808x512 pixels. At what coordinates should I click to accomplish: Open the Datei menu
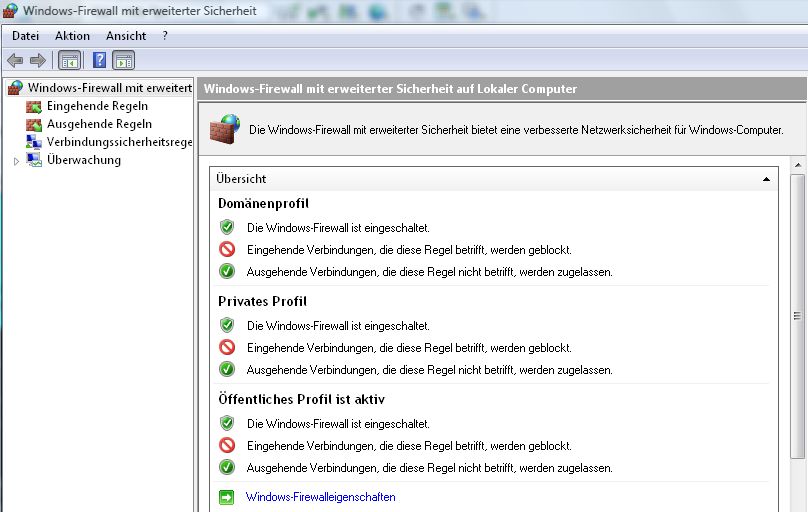tap(25, 36)
